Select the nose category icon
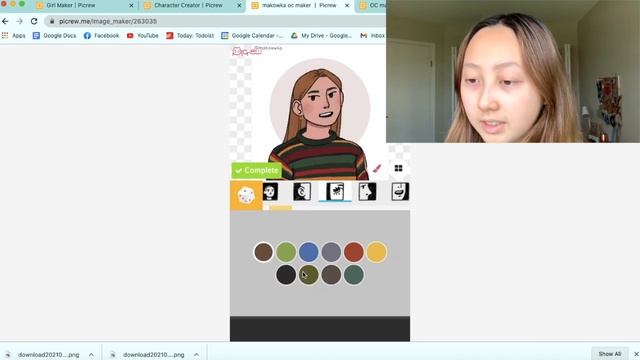Screen dimensions: 640x360 [x=367, y=191]
